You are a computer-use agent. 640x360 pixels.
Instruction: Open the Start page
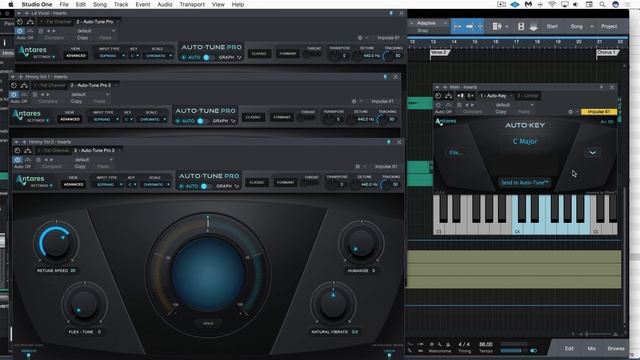click(552, 27)
